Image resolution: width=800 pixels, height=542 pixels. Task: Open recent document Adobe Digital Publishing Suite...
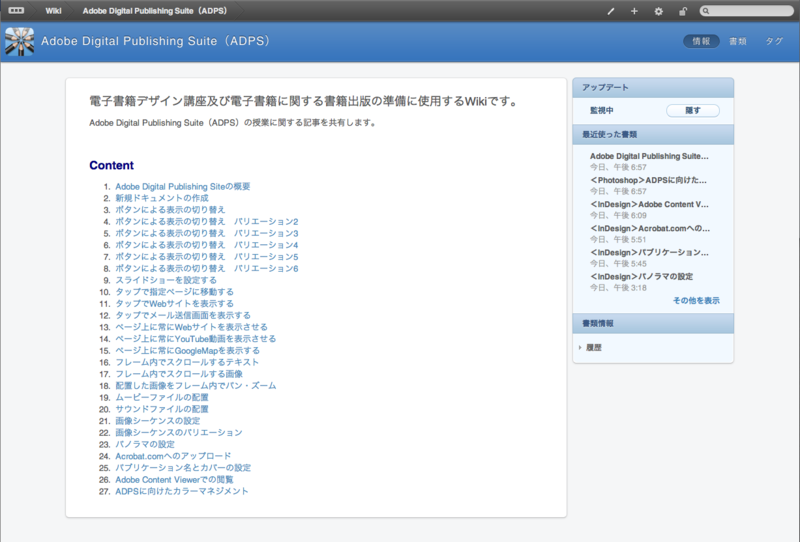[649, 156]
